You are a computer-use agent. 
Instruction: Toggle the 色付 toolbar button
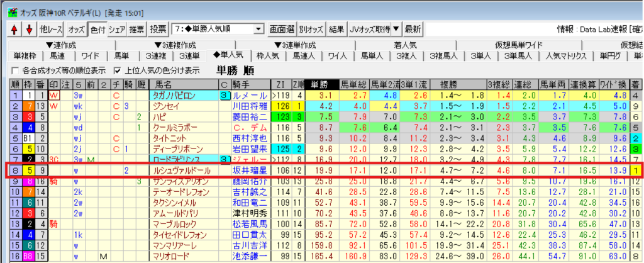(x=97, y=29)
